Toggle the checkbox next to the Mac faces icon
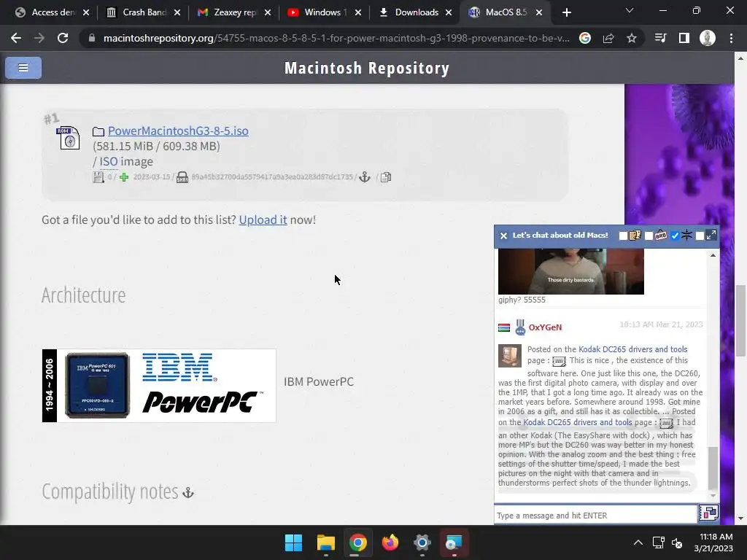747x560 pixels. point(623,236)
